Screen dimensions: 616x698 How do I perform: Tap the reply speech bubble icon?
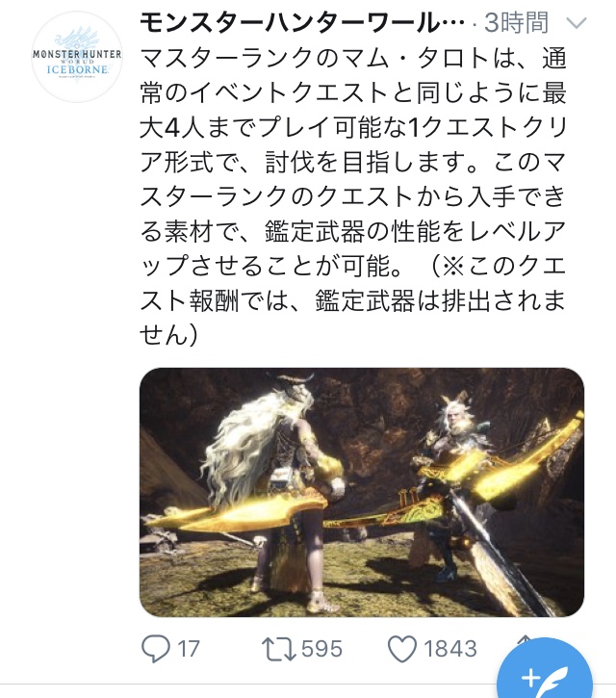tap(155, 649)
